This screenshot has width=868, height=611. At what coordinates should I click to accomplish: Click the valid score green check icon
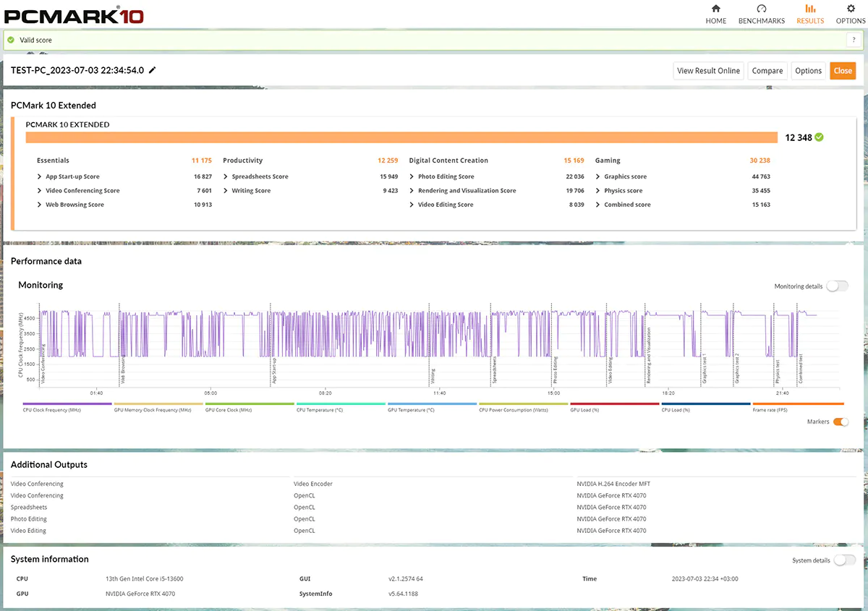(x=11, y=40)
